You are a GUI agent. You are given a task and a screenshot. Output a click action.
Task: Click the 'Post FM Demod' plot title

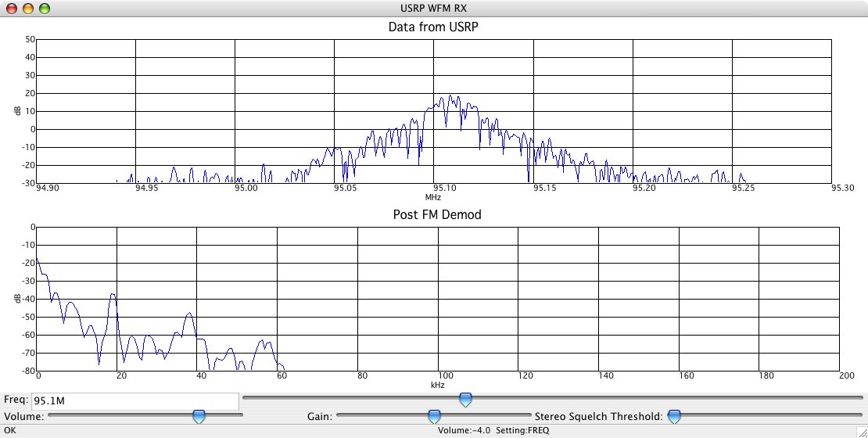pyautogui.click(x=437, y=214)
